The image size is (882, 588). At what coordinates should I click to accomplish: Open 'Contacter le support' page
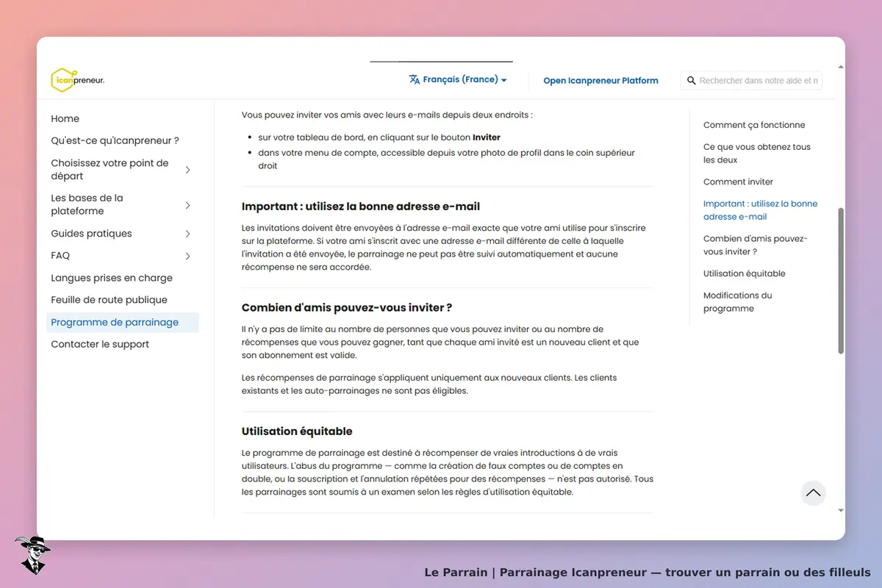pos(100,344)
